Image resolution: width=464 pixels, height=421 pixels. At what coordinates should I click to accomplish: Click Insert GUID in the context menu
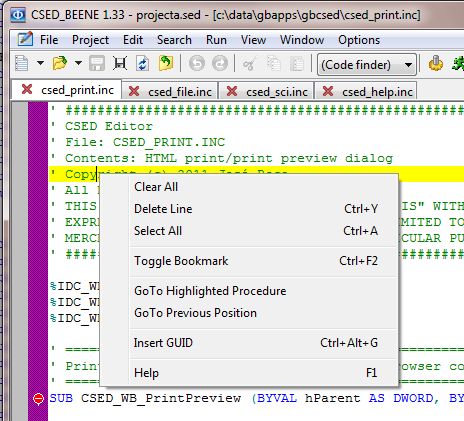[x=256, y=343]
